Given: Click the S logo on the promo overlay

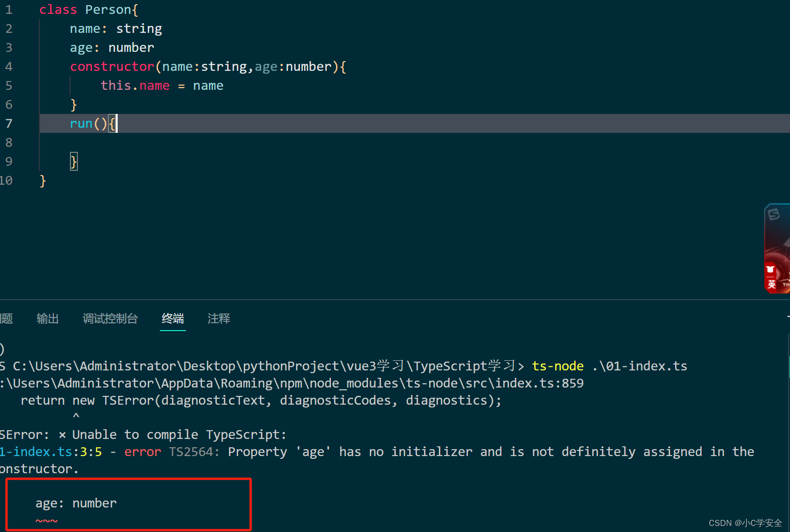Looking at the screenshot, I should click(x=773, y=214).
